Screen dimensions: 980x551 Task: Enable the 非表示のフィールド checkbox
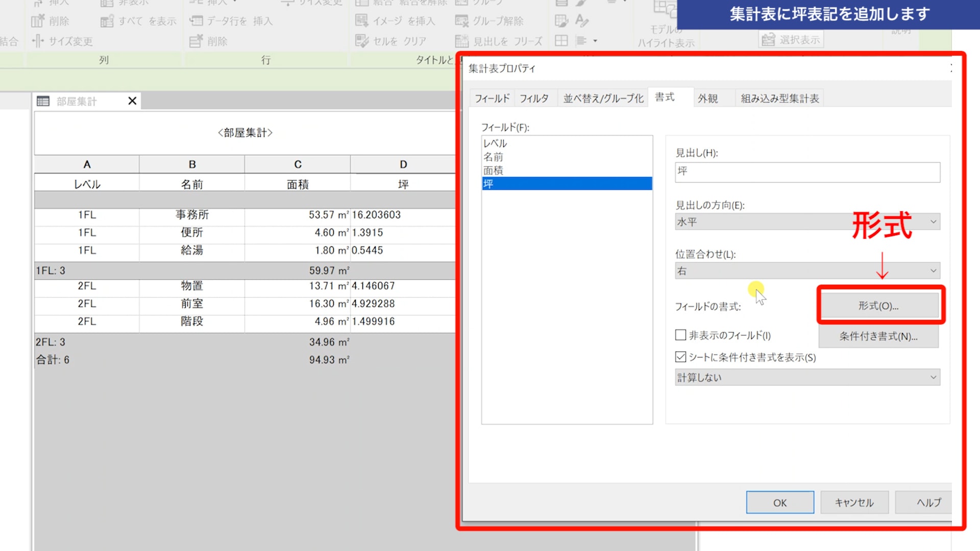(680, 335)
